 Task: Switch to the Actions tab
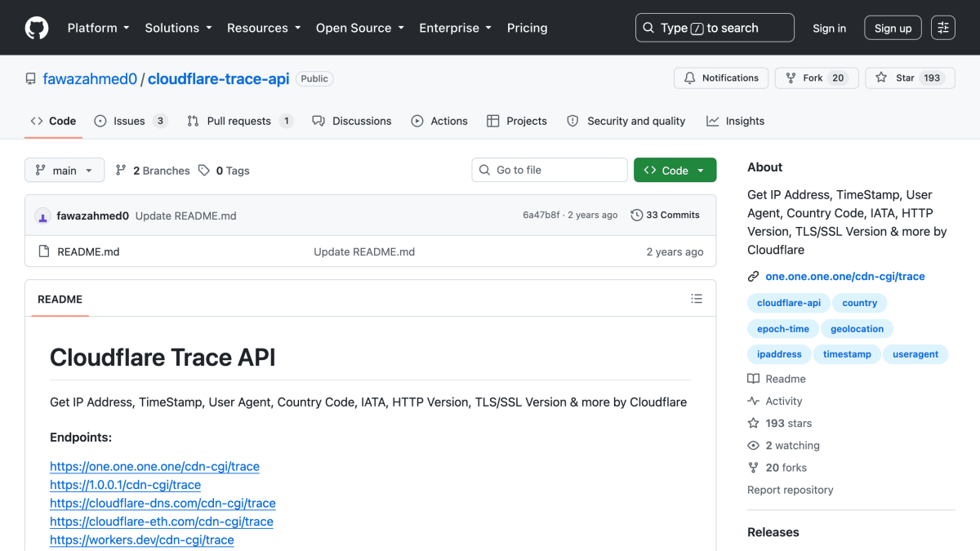(439, 121)
